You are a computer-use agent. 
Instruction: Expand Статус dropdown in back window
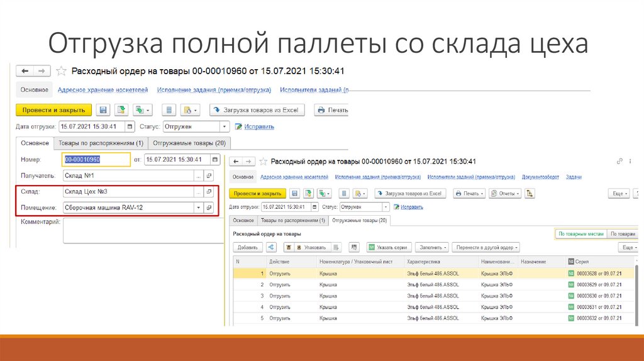pyautogui.click(x=225, y=126)
